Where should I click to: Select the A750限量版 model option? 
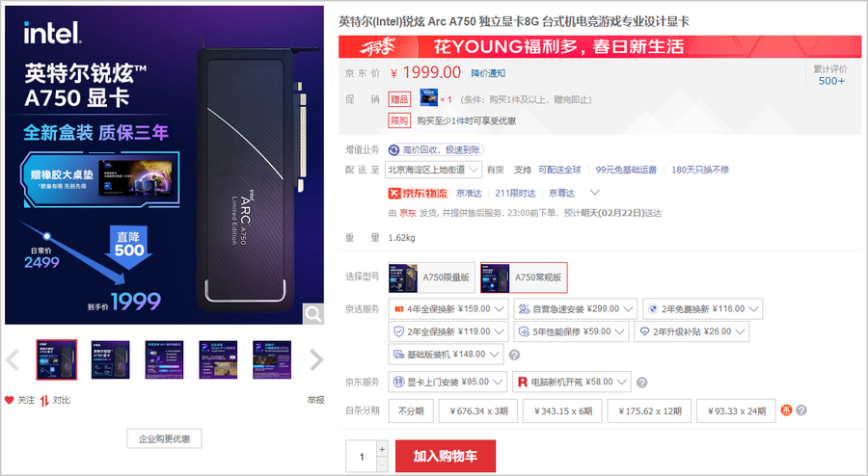pos(431,278)
